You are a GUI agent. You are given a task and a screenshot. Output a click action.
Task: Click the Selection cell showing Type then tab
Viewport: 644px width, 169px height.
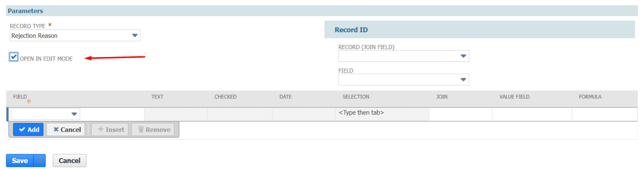tap(382, 113)
